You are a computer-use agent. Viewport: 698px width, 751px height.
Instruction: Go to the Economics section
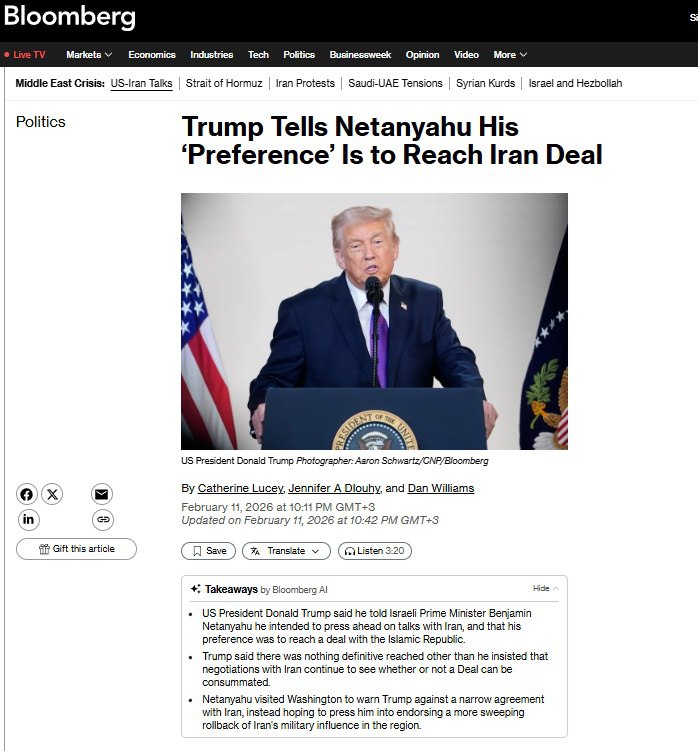151,55
